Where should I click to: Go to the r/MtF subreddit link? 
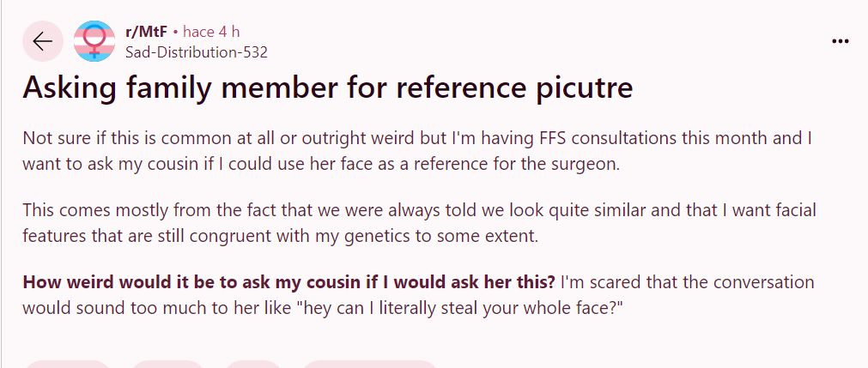(x=146, y=32)
